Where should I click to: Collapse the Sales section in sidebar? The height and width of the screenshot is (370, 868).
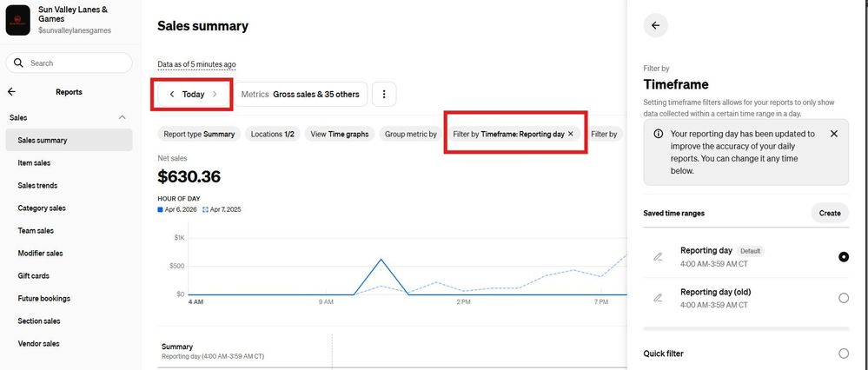click(122, 117)
